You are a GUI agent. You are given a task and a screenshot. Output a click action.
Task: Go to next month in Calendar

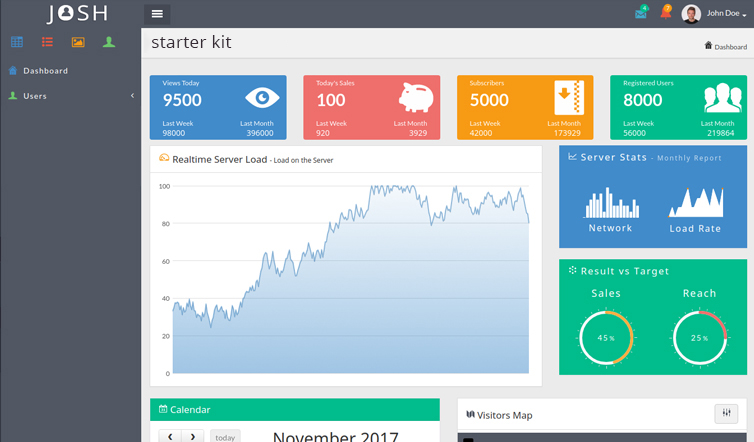(x=193, y=437)
